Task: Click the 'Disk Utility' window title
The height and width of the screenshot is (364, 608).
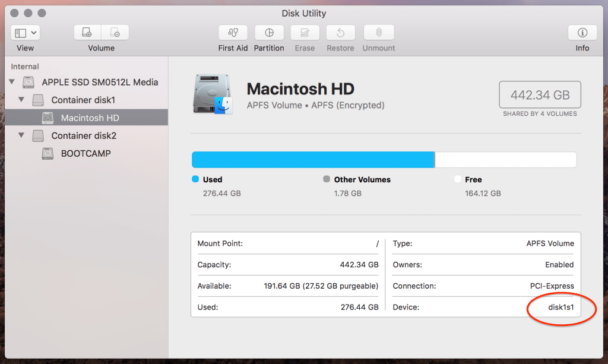Action: coord(303,13)
